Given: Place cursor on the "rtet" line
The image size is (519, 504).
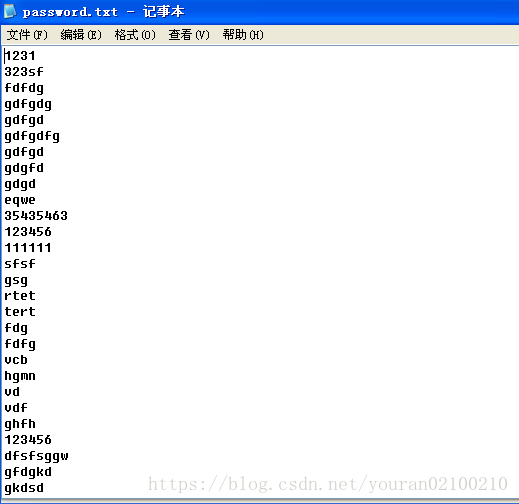Looking at the screenshot, I should [20, 296].
